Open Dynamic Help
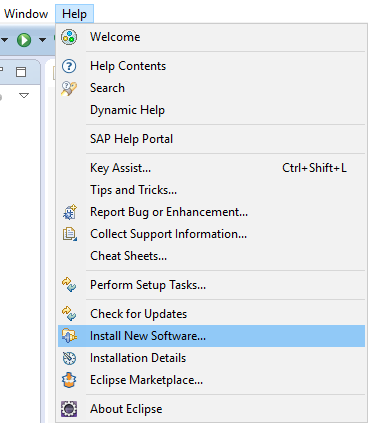368x423 pixels. (x=211, y=110)
